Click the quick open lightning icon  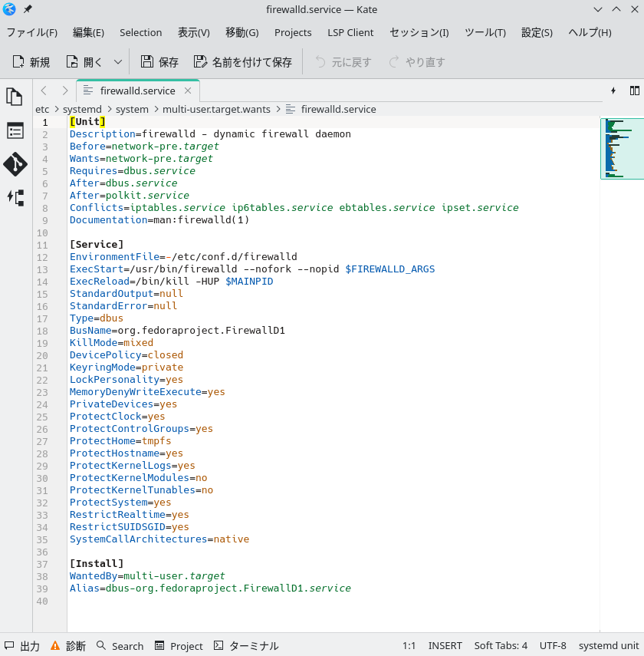(x=613, y=91)
